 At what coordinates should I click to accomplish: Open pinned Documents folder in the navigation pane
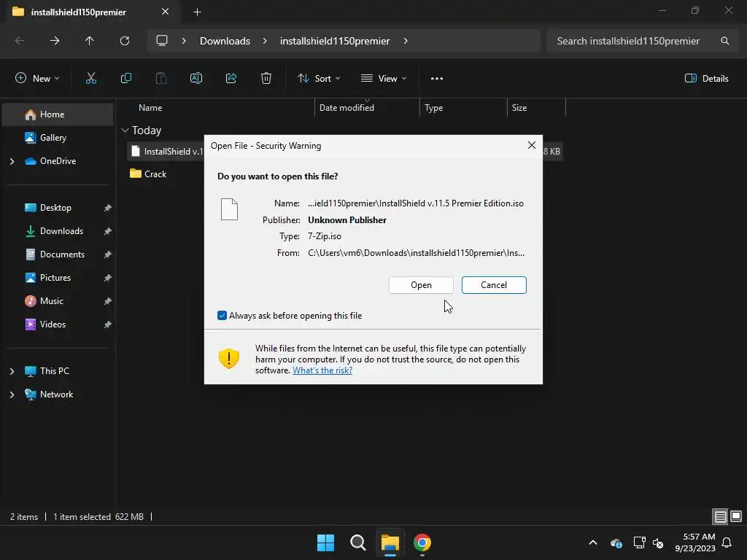pos(58,254)
